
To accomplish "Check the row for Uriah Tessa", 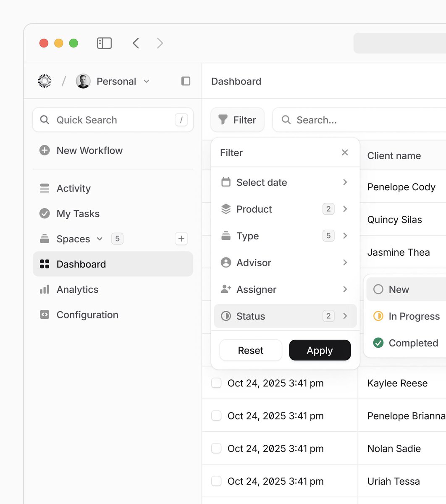I will [216, 481].
